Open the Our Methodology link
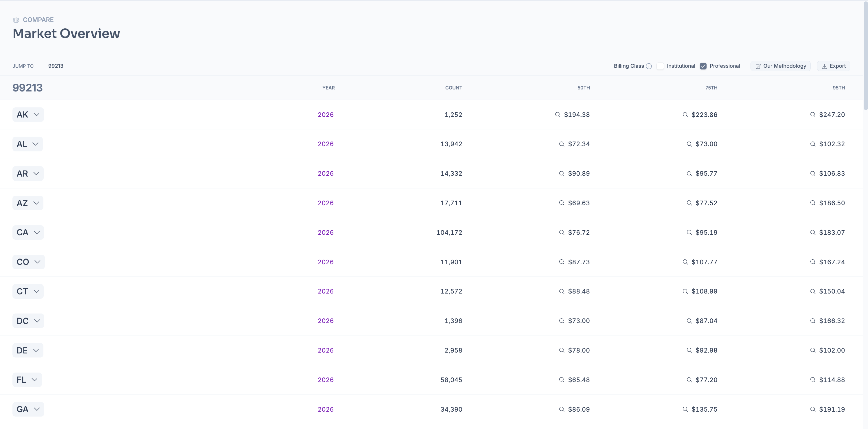 (x=780, y=66)
